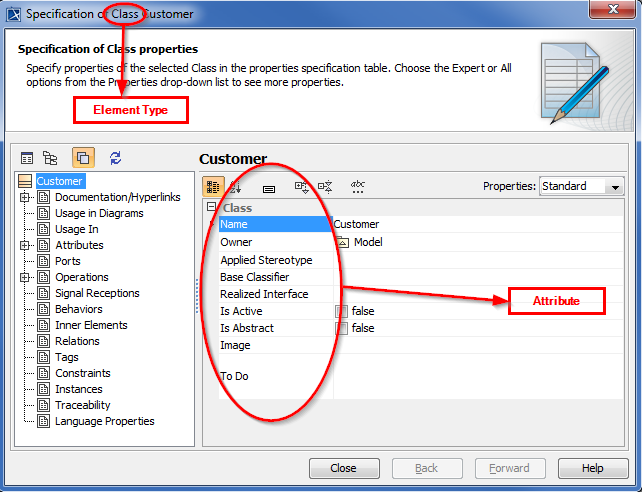Click the page icon beside Traceability
The image size is (642, 492).
pyautogui.click(x=43, y=405)
